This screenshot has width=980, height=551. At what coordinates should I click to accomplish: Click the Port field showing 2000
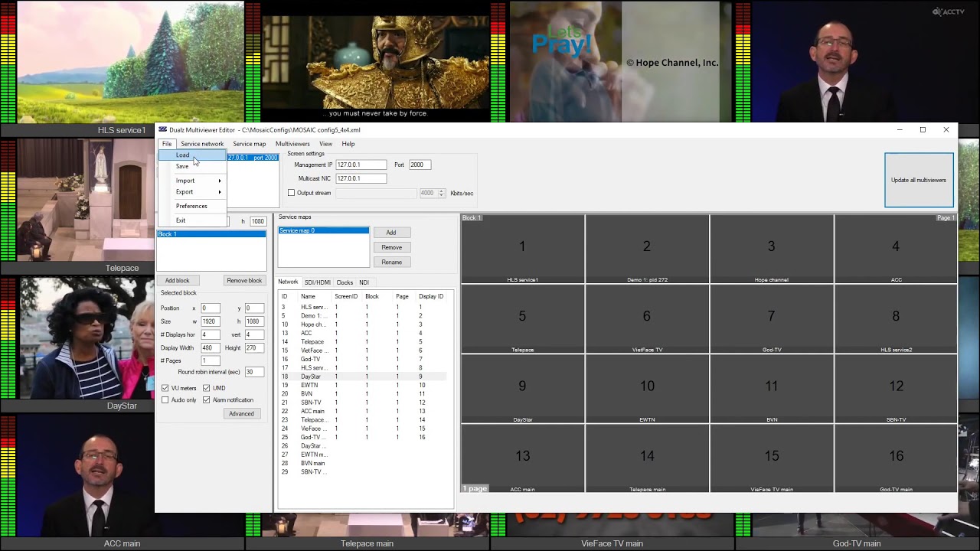pyautogui.click(x=420, y=165)
